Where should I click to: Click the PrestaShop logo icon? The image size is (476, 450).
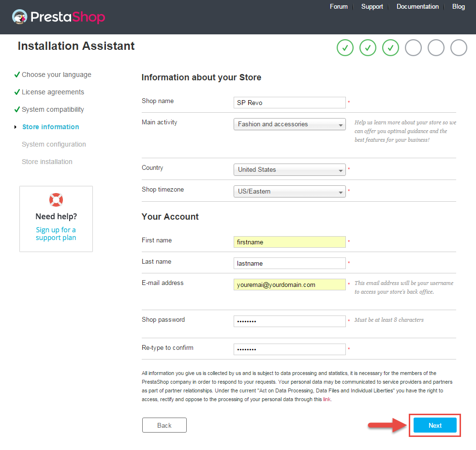tap(20, 17)
